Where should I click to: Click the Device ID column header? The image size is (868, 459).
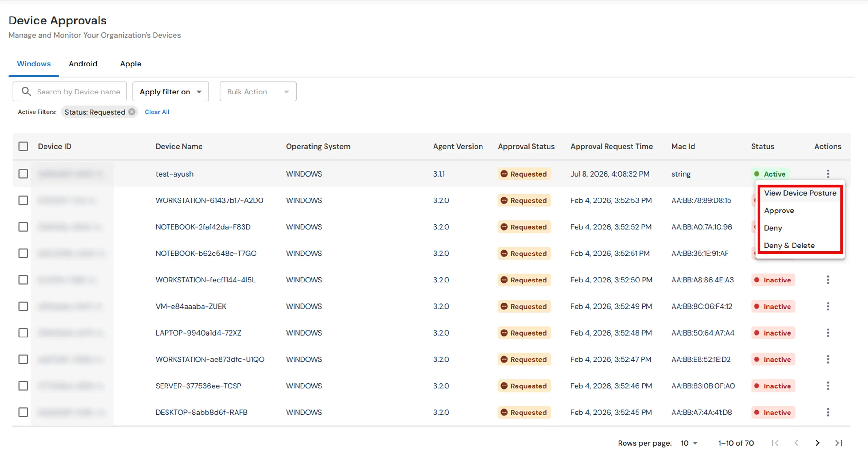[x=55, y=146]
